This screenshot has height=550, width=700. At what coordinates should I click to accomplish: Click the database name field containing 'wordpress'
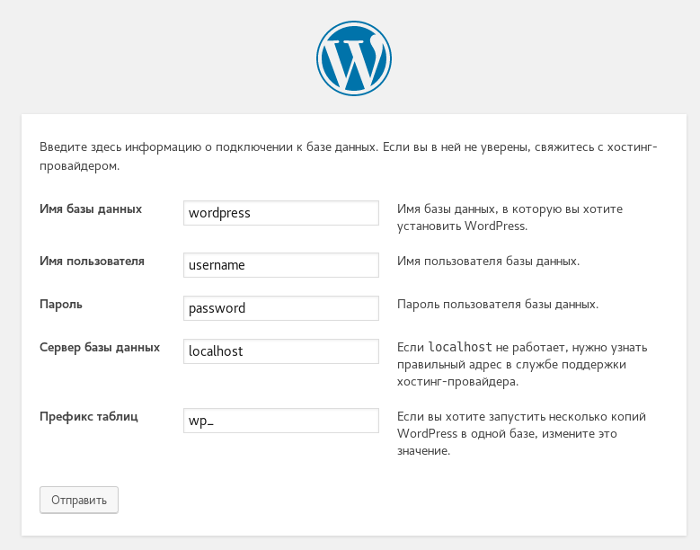(281, 213)
